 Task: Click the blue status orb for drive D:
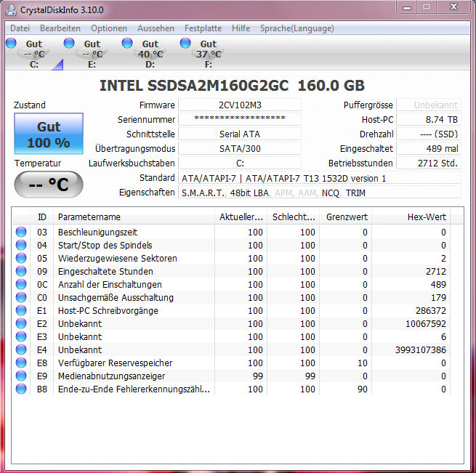point(127,43)
